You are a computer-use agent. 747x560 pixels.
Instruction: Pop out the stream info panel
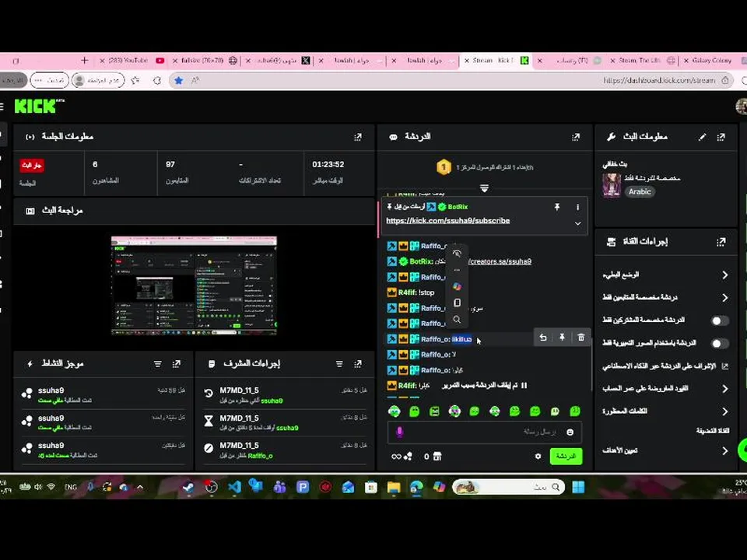(x=721, y=137)
